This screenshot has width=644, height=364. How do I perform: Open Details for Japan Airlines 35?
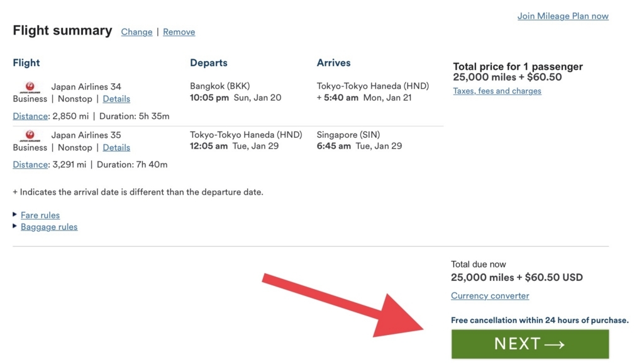(116, 147)
